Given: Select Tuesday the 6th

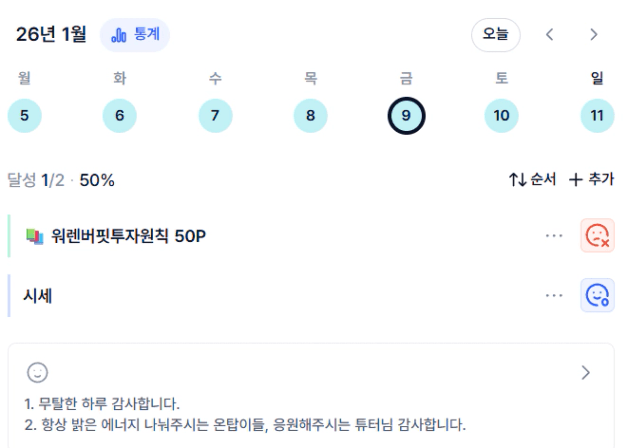Looking at the screenshot, I should coord(119,116).
